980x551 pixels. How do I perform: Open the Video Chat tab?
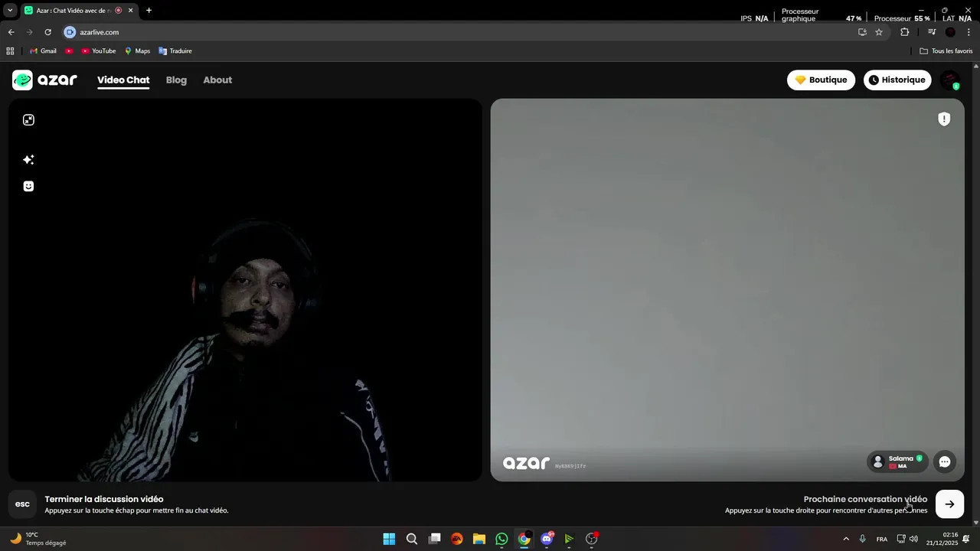(123, 80)
